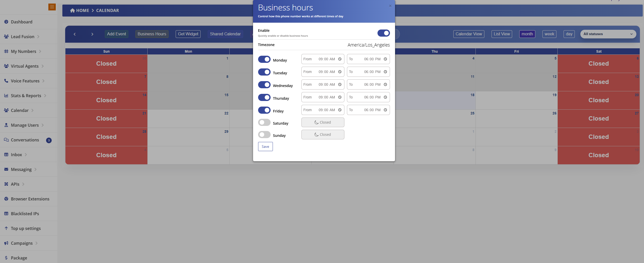Select the Lead Fusion sidebar icon
Viewport: 644px width, 263px height.
tap(6, 36)
